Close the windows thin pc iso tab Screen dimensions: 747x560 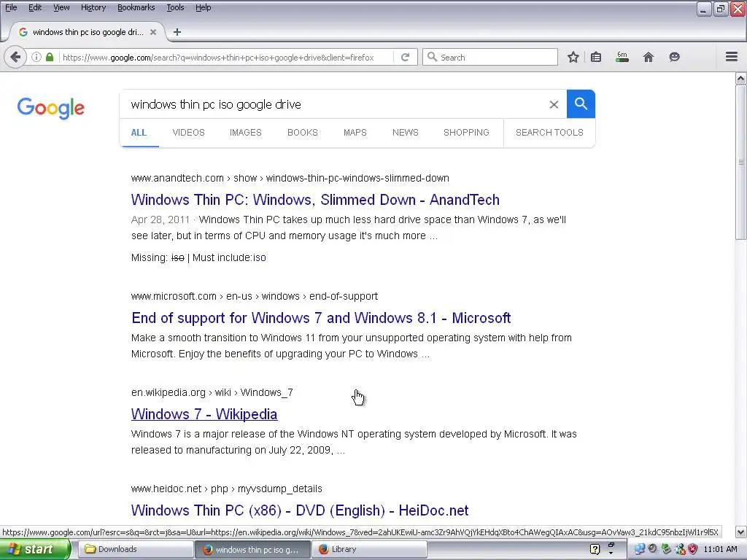[153, 32]
